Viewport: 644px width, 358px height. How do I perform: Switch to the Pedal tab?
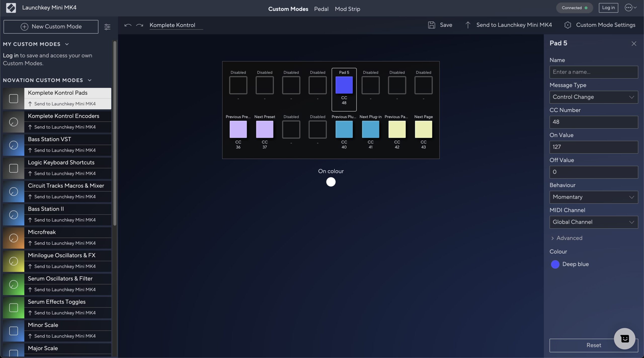point(321,9)
